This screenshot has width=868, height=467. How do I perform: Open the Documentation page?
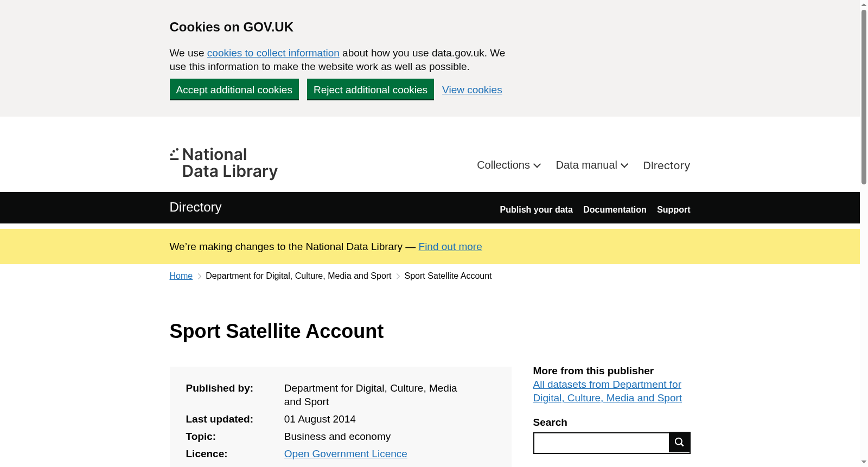click(615, 209)
